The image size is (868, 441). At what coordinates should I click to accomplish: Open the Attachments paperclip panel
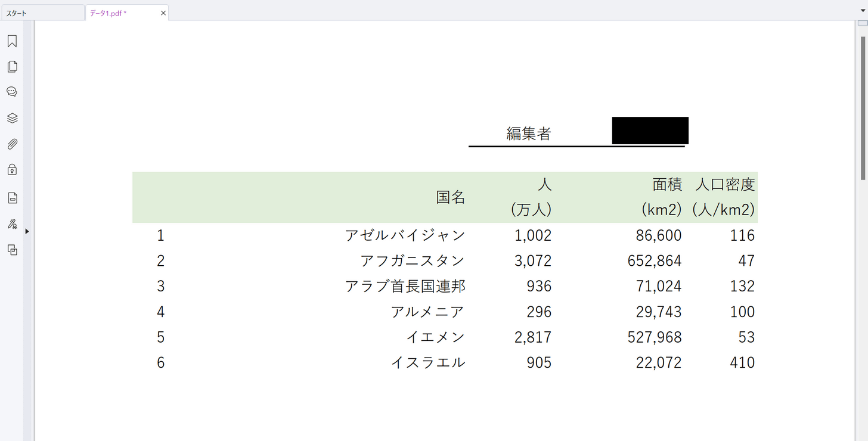[12, 144]
